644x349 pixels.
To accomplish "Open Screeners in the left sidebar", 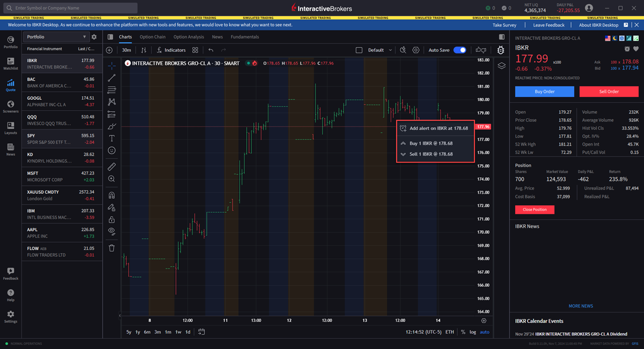I will [x=11, y=107].
